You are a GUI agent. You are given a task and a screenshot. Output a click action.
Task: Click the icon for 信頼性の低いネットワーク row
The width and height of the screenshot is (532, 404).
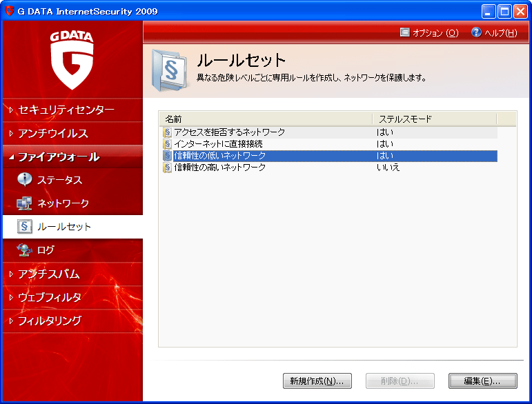(x=167, y=156)
